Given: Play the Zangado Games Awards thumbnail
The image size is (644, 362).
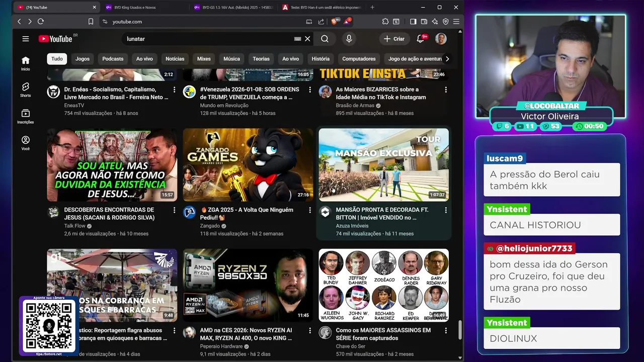Looking at the screenshot, I should 248,165.
